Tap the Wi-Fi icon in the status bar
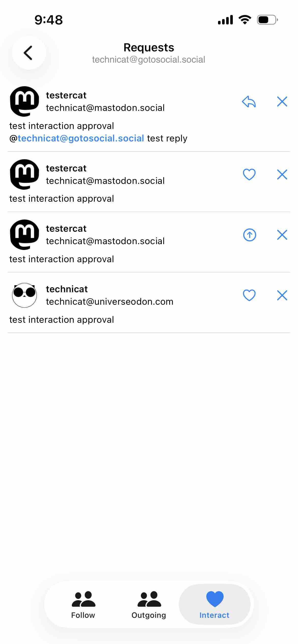This screenshot has height=644, width=298. pos(245,20)
